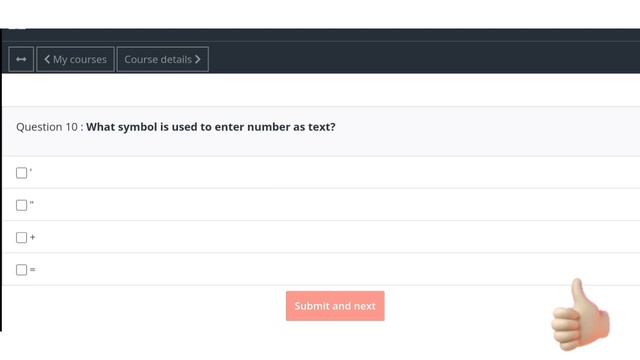Select the apostrophe answer label text
Viewport: 640px width, 360px height.
(x=31, y=170)
